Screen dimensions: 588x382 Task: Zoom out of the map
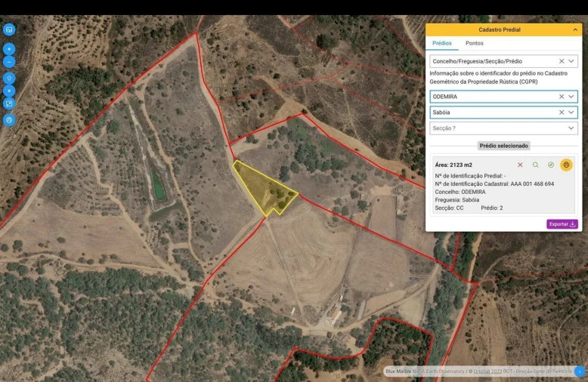coord(9,62)
